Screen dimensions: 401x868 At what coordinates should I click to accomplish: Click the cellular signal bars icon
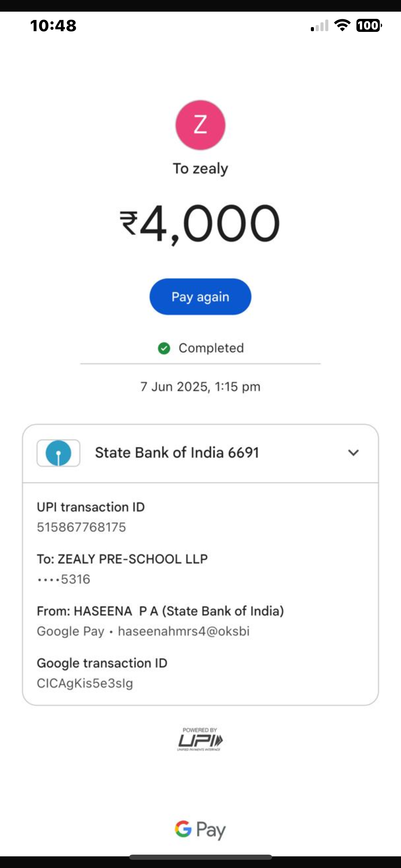319,26
